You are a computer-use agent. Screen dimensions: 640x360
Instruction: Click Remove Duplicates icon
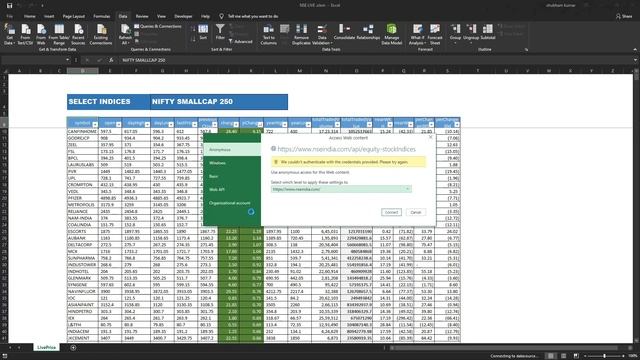(x=301, y=34)
